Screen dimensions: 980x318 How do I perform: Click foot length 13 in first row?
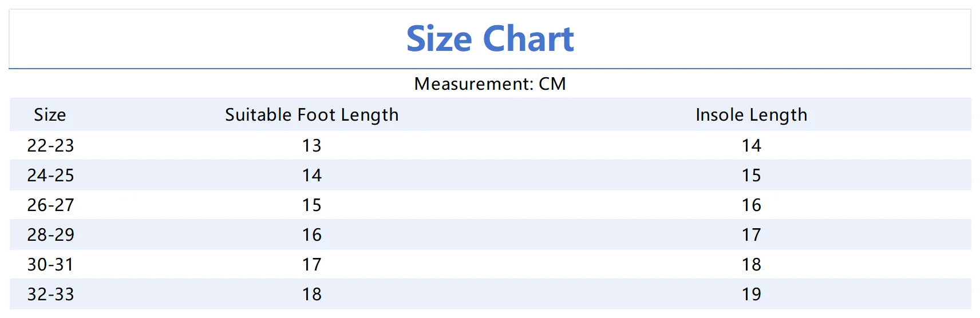click(x=311, y=145)
